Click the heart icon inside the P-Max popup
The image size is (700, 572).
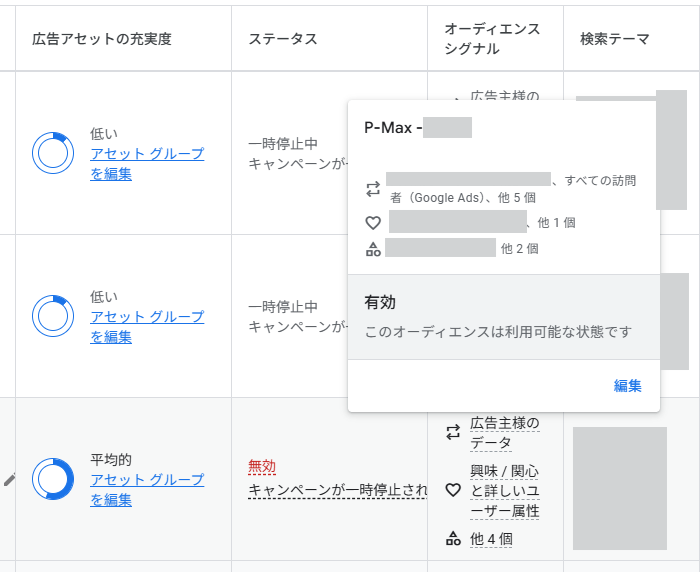pyautogui.click(x=373, y=223)
